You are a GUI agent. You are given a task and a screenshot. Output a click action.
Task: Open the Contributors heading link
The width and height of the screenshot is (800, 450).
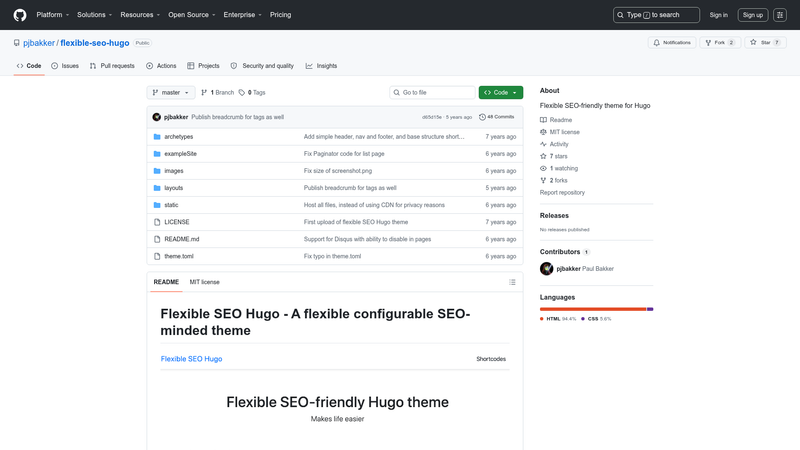pyautogui.click(x=564, y=252)
